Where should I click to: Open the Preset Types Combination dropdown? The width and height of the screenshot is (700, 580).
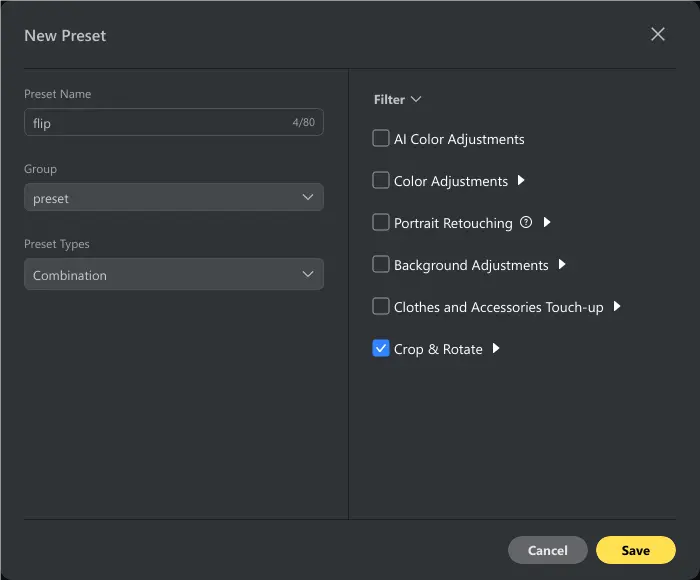pyautogui.click(x=174, y=274)
